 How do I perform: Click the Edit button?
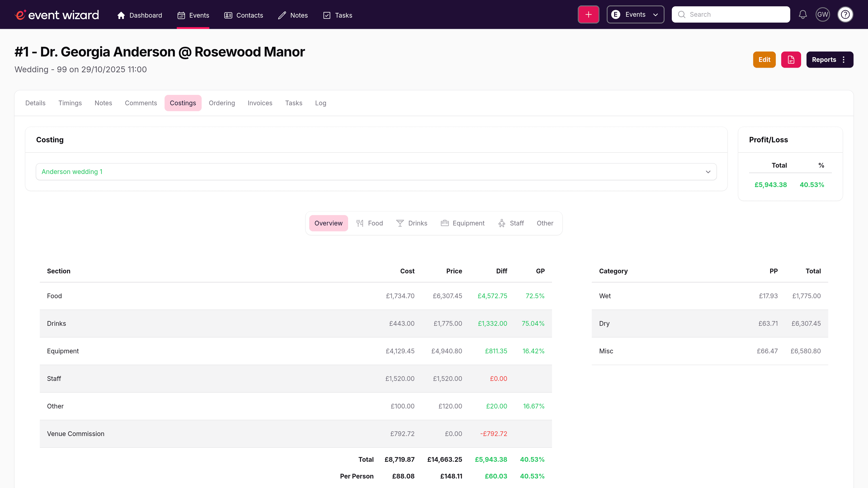pyautogui.click(x=764, y=59)
